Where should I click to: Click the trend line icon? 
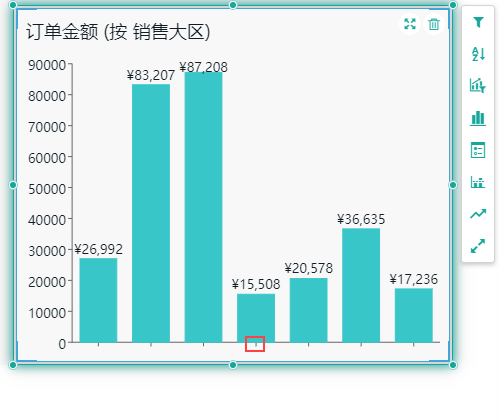tap(478, 214)
